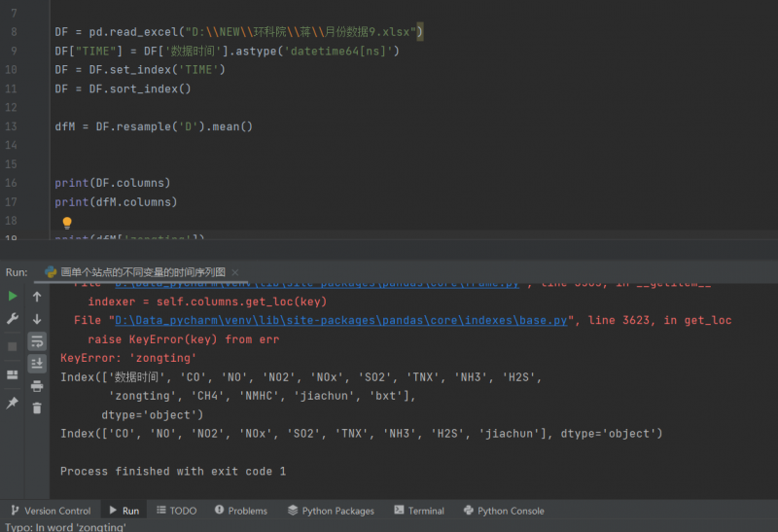Toggle soft-wrap in the run console

[37, 341]
